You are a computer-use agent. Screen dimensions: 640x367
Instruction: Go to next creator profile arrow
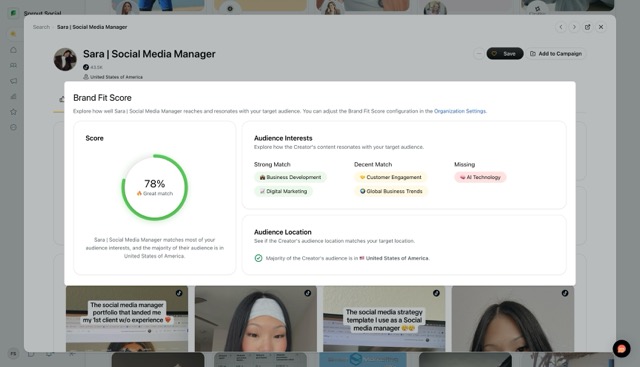pyautogui.click(x=574, y=27)
